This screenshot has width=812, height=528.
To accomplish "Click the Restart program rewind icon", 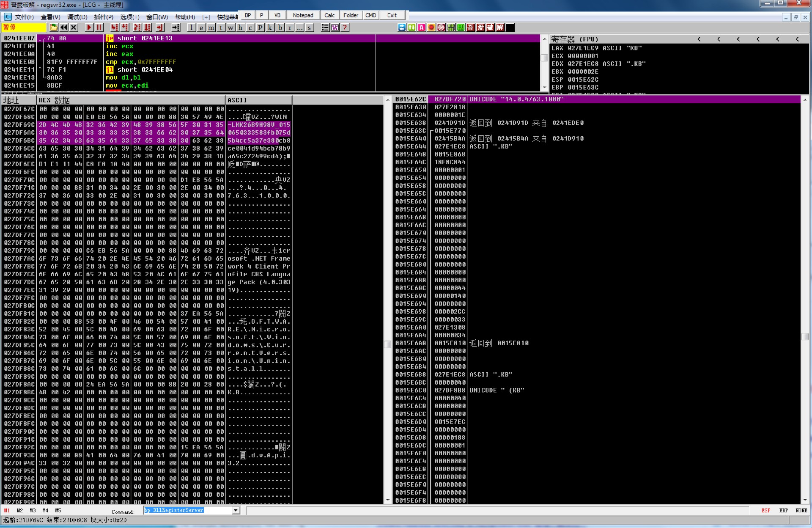I will pos(64,27).
